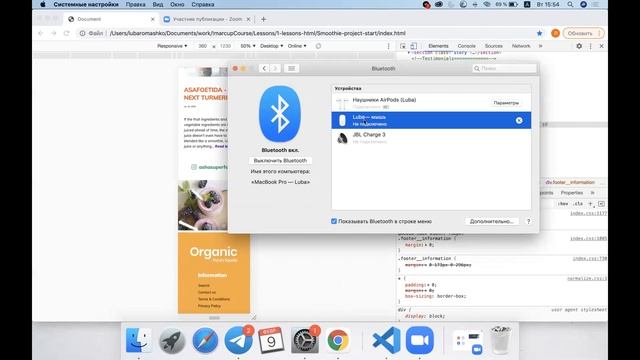The image size is (640, 360).
Task: Open the Справка menu
Action: pyautogui.click(x=203, y=4)
